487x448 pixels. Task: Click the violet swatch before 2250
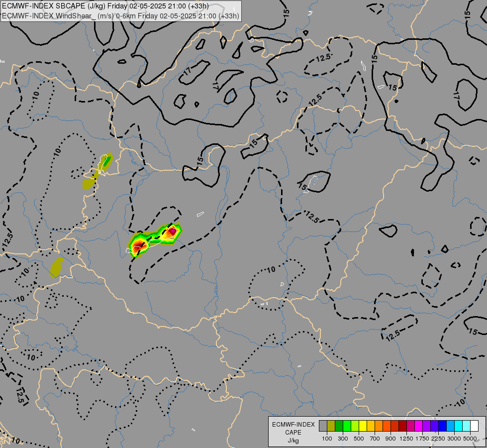(x=434, y=426)
